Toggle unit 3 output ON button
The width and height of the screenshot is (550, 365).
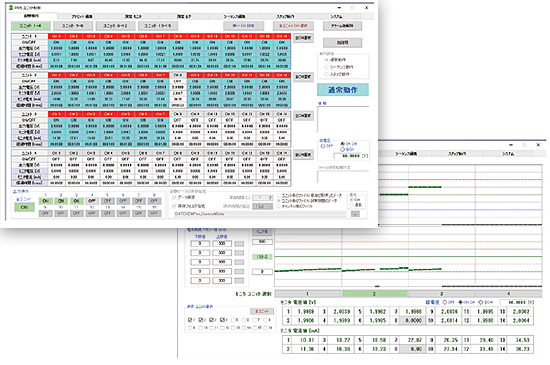click(76, 201)
